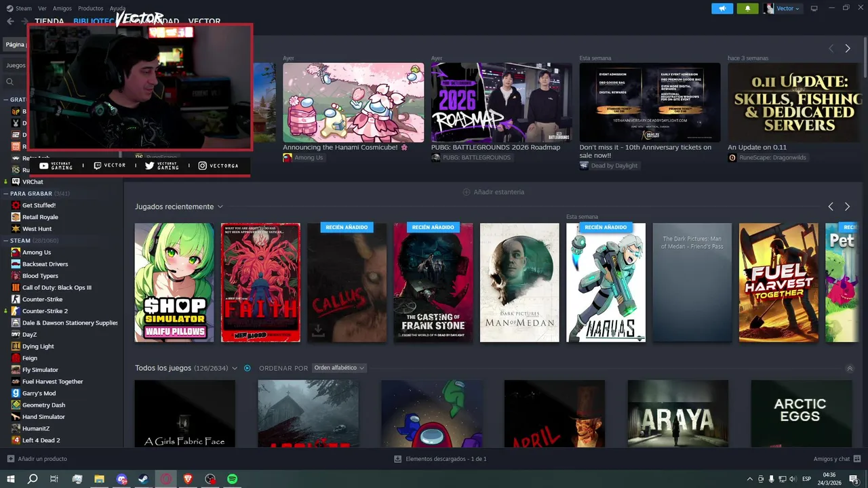The height and width of the screenshot is (488, 868).
Task: Open the NARVAS game cover
Action: [606, 283]
